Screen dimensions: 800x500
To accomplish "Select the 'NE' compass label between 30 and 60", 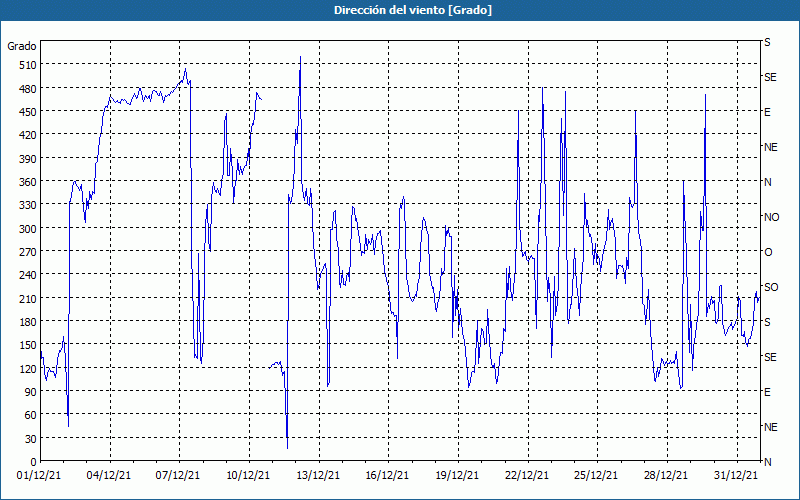I will [771, 427].
